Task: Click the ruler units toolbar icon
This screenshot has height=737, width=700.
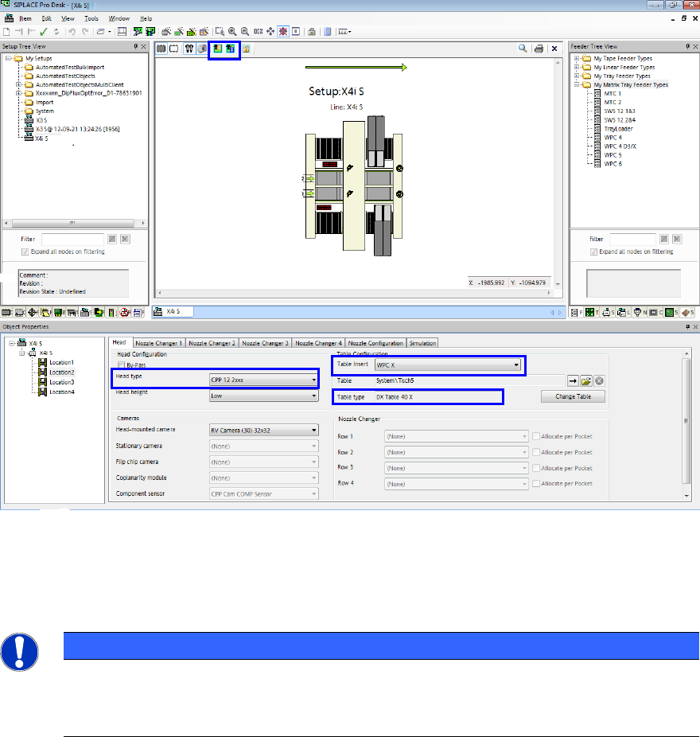Action: tap(344, 32)
